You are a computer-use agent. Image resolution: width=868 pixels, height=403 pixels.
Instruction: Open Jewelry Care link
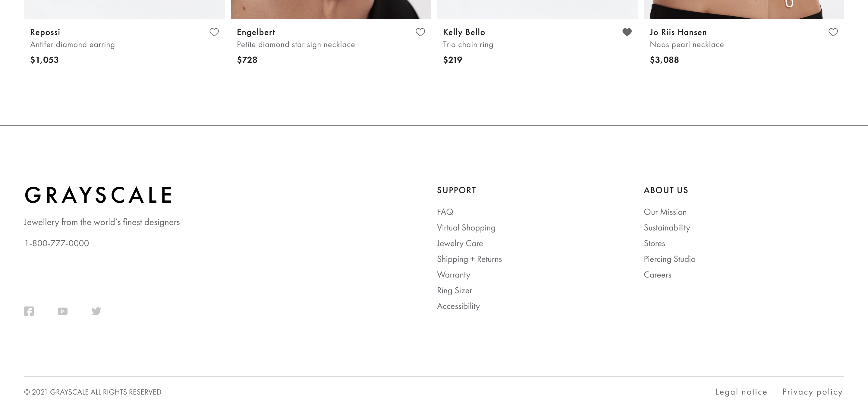coord(460,243)
